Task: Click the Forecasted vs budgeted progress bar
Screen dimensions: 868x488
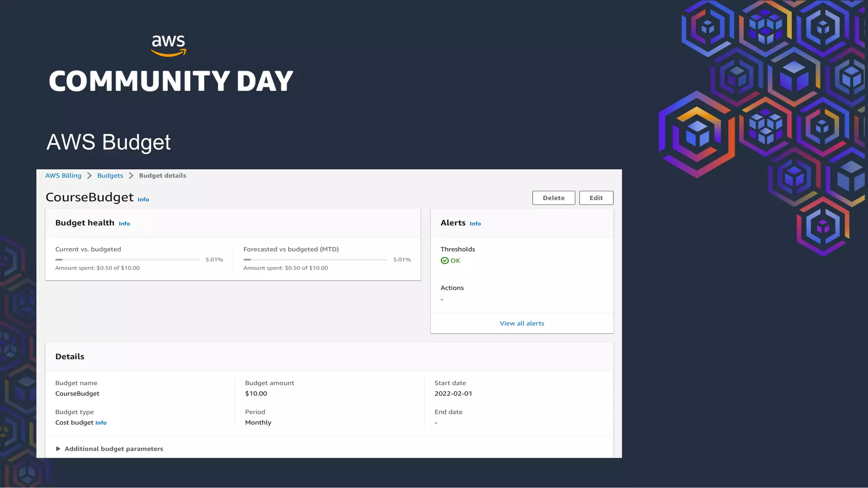Action: 315,260
